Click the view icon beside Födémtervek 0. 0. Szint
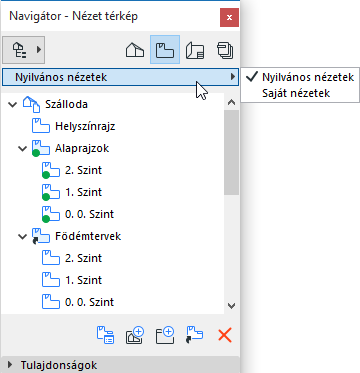Screen dimensions: 360x373 pos(51,302)
